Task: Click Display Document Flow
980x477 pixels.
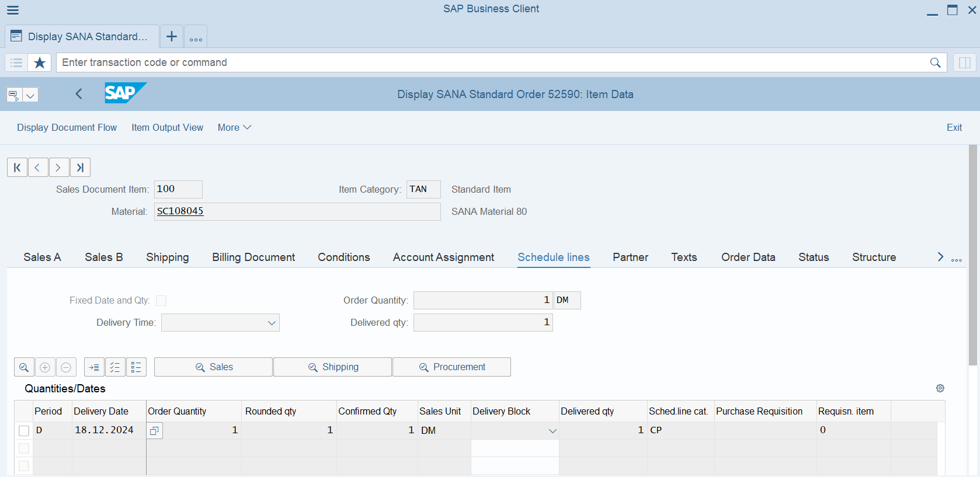Action: (x=67, y=127)
